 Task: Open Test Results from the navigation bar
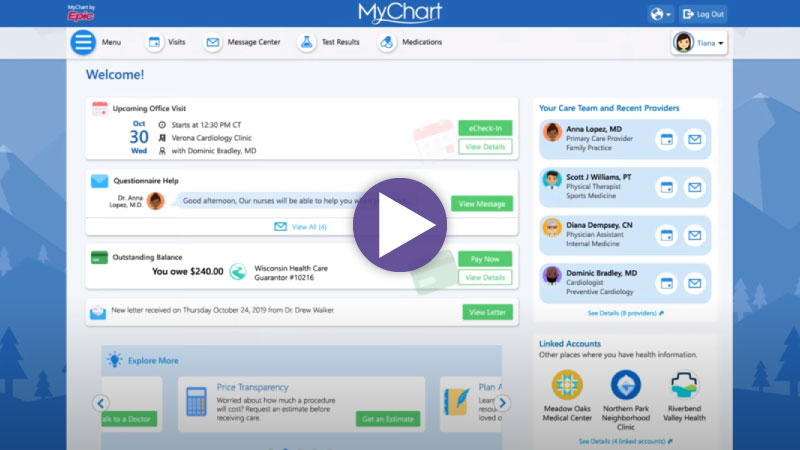point(329,42)
